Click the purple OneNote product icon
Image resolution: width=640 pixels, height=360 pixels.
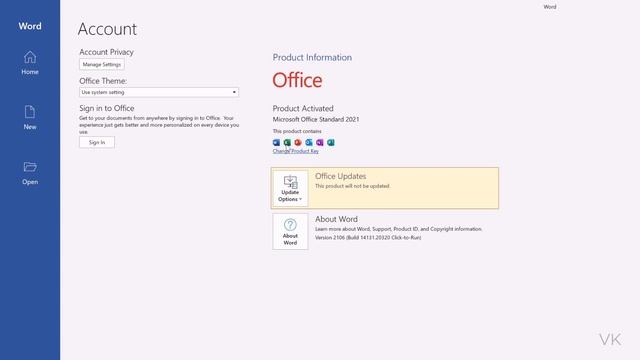(320, 142)
